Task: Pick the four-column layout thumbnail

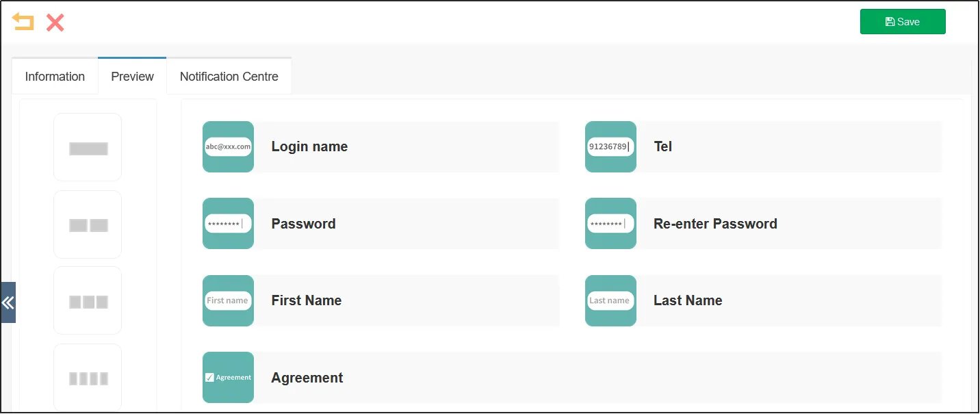Action: point(88,378)
